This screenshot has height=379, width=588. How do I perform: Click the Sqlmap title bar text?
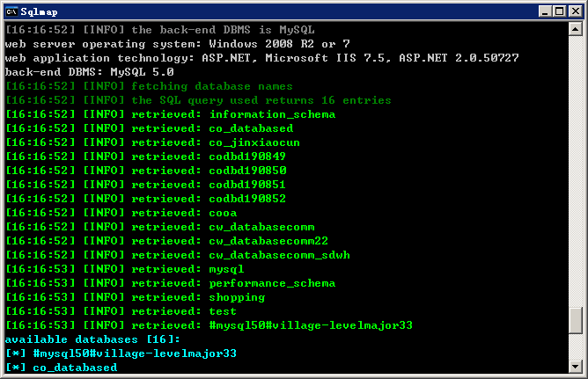click(39, 12)
